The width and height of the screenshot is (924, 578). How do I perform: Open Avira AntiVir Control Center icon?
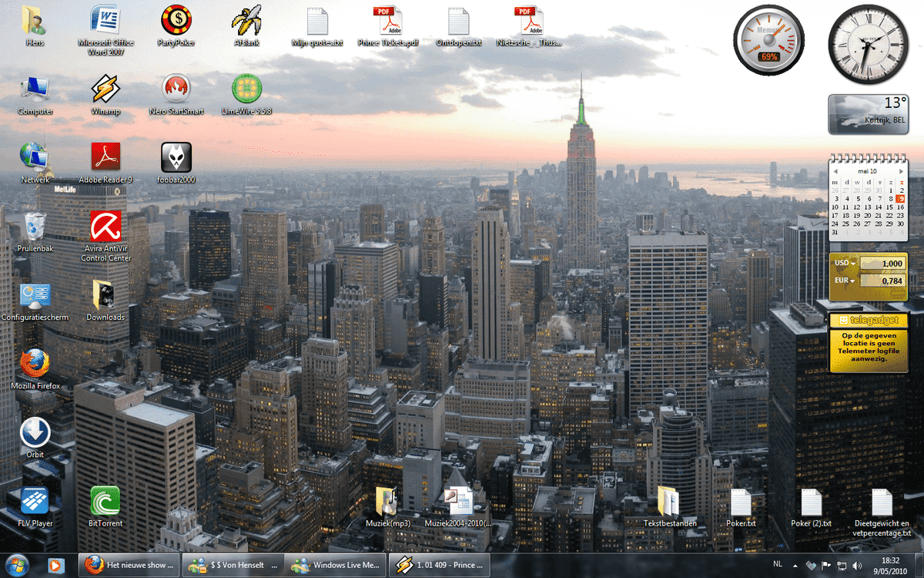pos(105,227)
